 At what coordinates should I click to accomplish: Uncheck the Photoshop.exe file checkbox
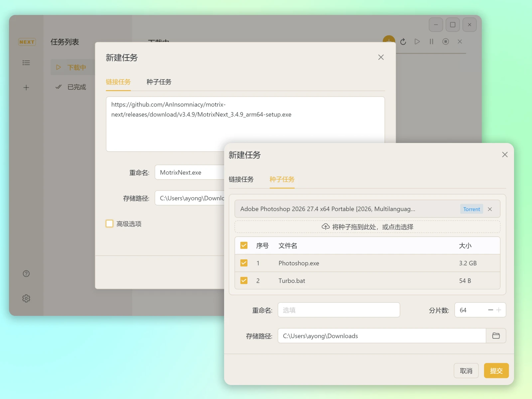click(x=244, y=263)
